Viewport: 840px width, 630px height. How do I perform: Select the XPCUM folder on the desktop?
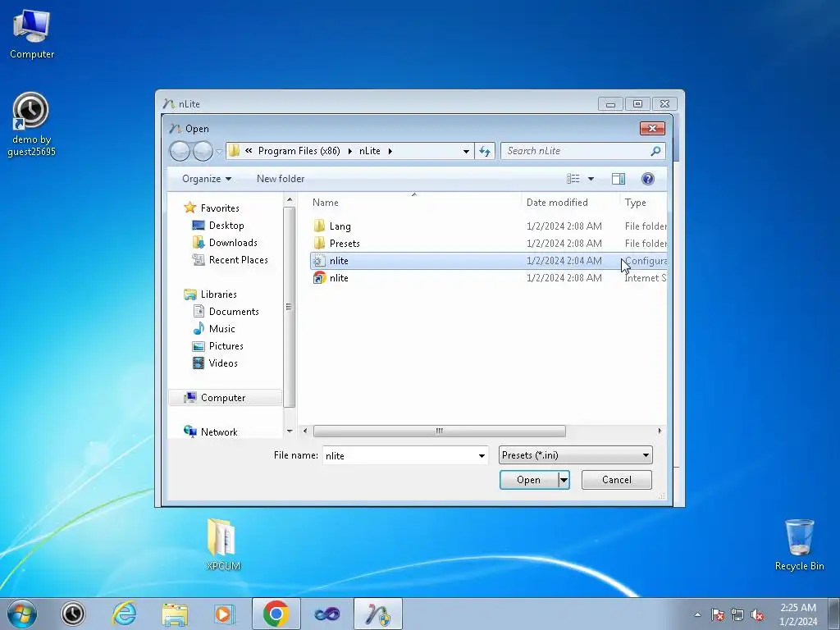pos(223,544)
